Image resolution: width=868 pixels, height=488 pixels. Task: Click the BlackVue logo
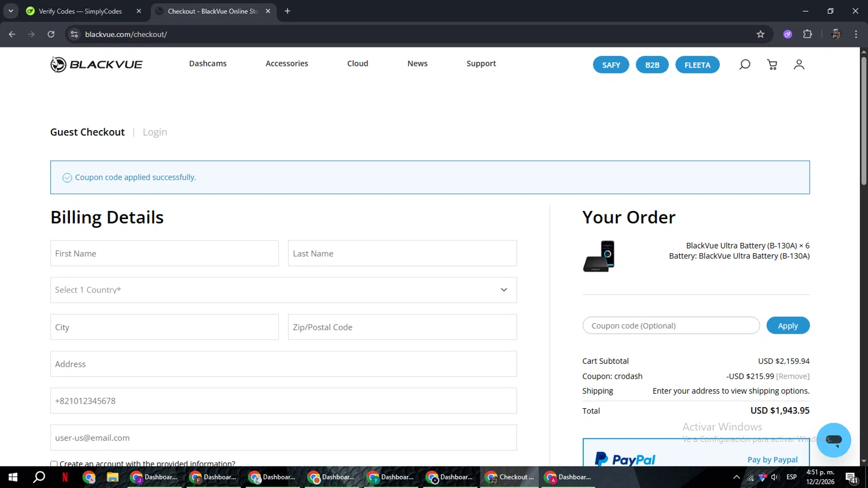point(96,64)
